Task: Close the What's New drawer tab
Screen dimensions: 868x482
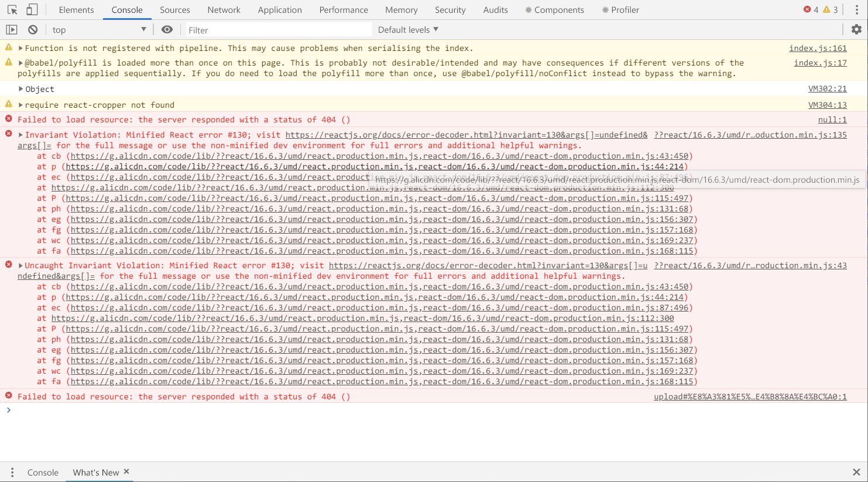Action: [x=126, y=471]
